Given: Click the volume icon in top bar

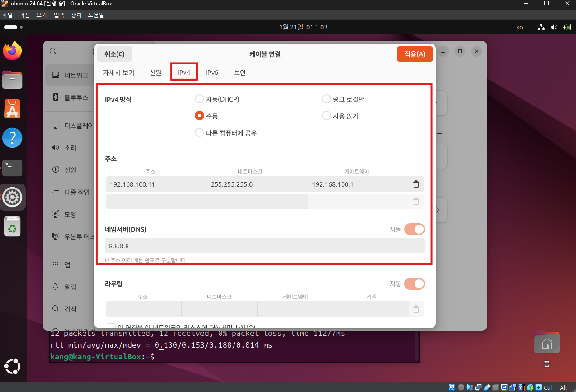Looking at the screenshot, I should 554,27.
